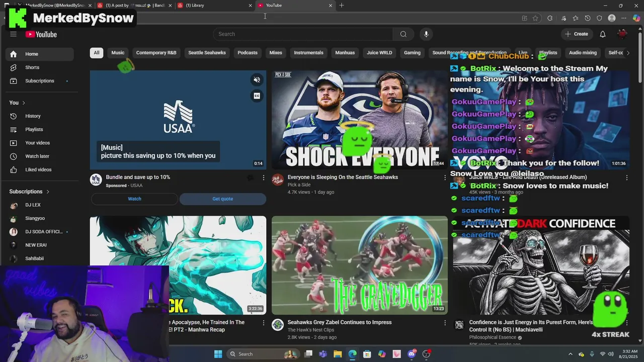The image size is (644, 362).
Task: Open options for Machiavelli Confidence video
Action: tap(626, 323)
